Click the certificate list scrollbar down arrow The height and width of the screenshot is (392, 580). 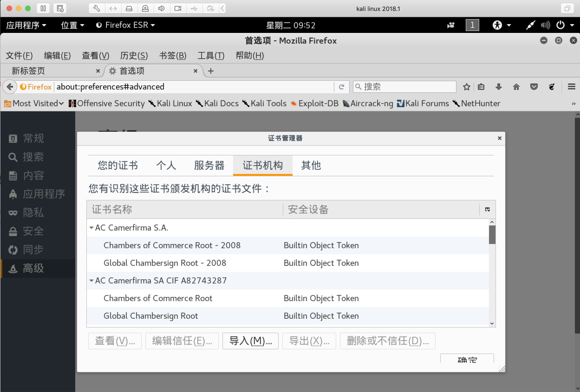click(492, 323)
